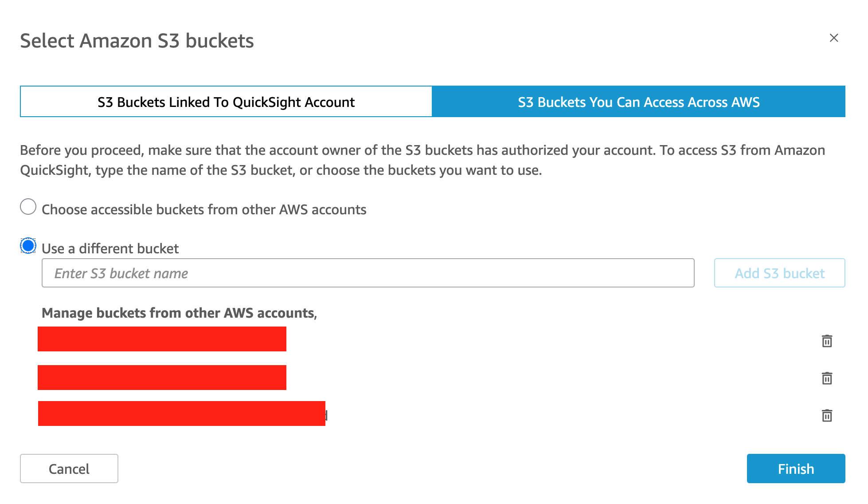
Task: Click the Select Amazon S3 buckets title
Action: tap(137, 41)
